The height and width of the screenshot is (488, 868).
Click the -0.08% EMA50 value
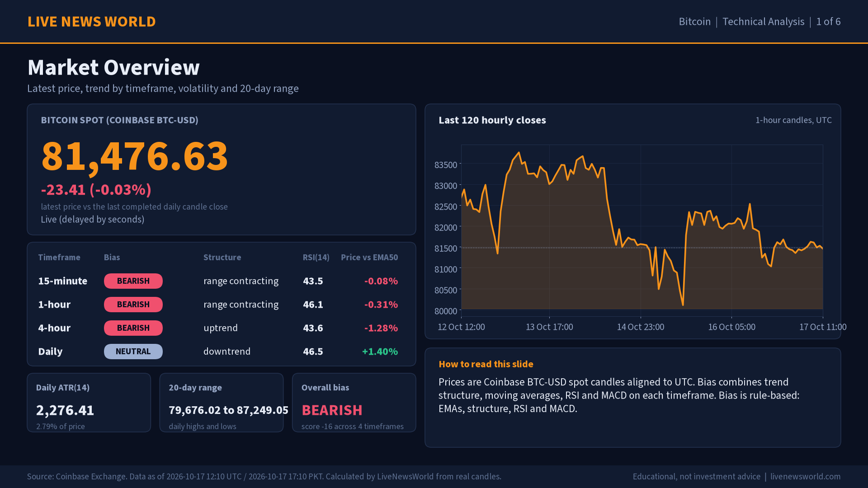pos(381,281)
